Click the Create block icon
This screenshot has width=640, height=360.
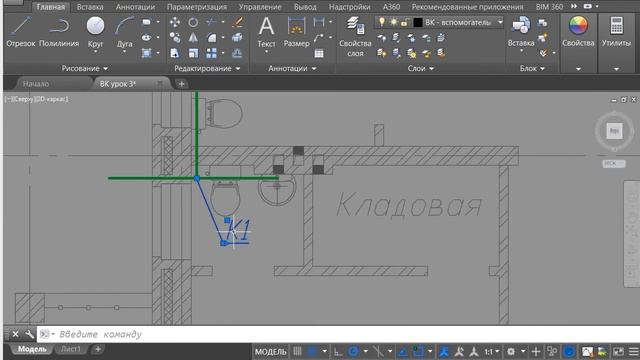click(x=542, y=23)
